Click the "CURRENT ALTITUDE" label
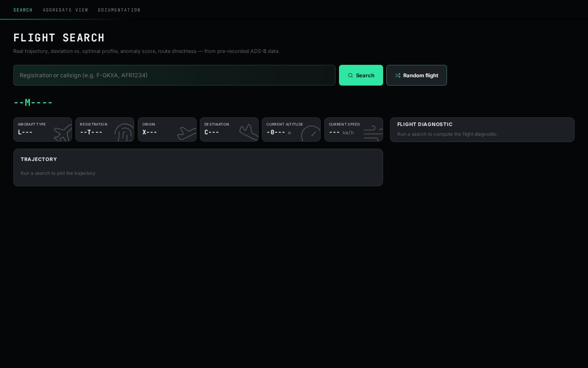Viewport: 588px width, 368px height. click(285, 124)
